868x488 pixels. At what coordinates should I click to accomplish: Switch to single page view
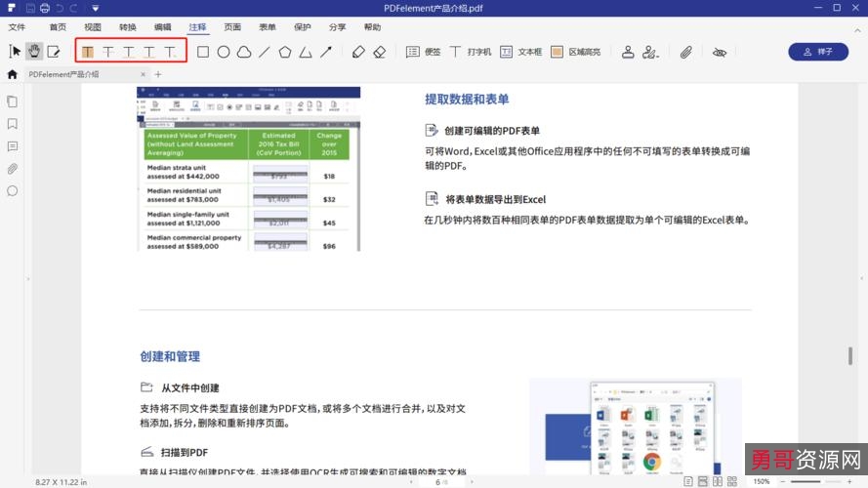pyautogui.click(x=688, y=481)
